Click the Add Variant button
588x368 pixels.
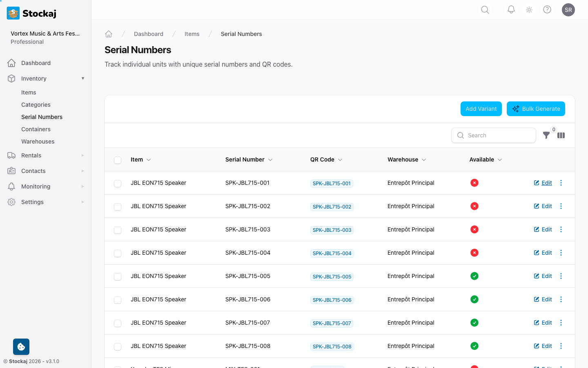pyautogui.click(x=481, y=109)
